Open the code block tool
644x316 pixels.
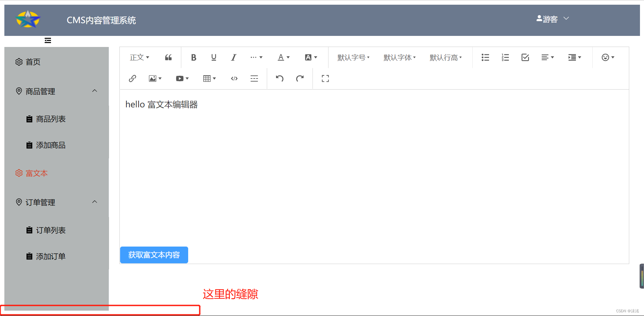click(234, 78)
